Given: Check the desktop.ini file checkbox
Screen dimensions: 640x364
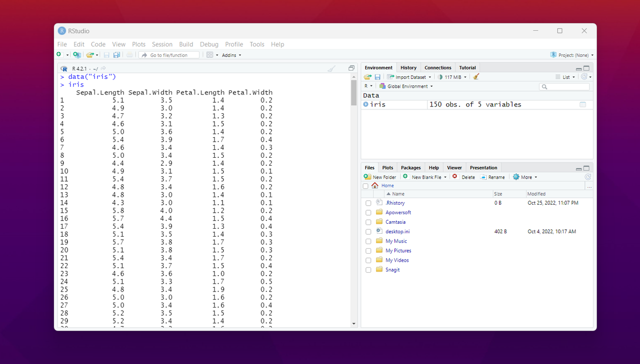Looking at the screenshot, I should [x=368, y=232].
